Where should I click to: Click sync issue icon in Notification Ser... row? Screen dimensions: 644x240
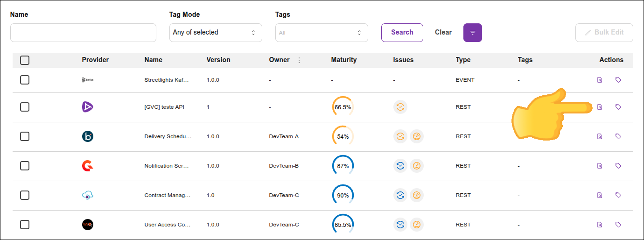click(400, 166)
